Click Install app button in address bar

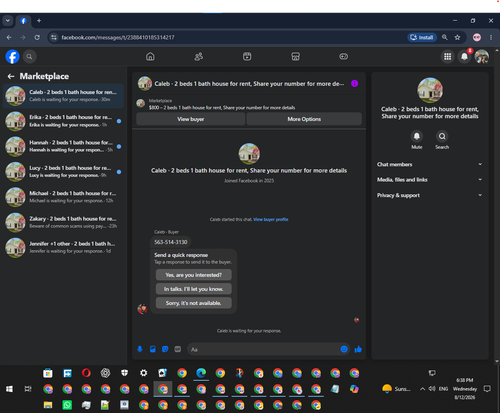tap(422, 37)
